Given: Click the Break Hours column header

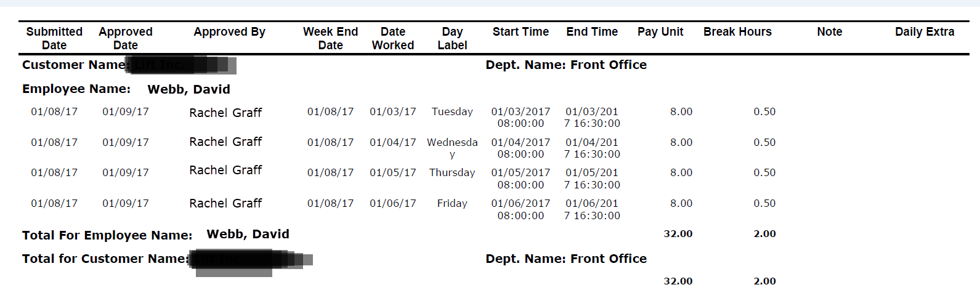Looking at the screenshot, I should [737, 31].
